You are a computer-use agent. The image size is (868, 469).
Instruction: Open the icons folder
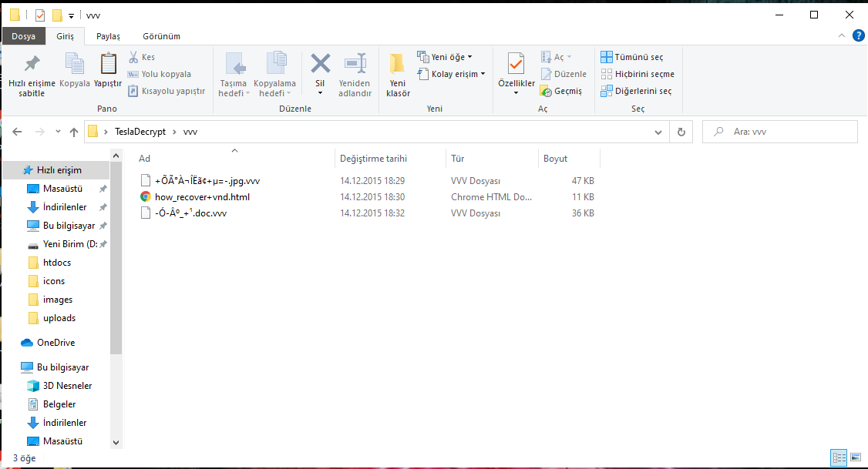click(54, 281)
